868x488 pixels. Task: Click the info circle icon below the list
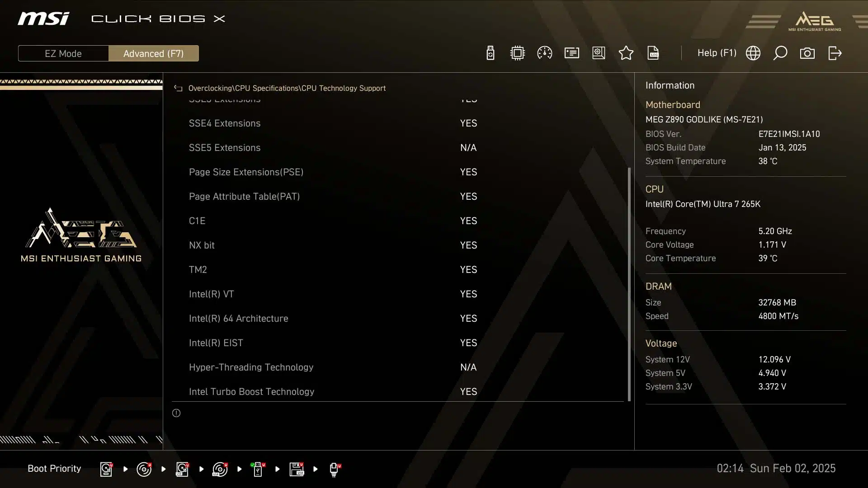(176, 413)
